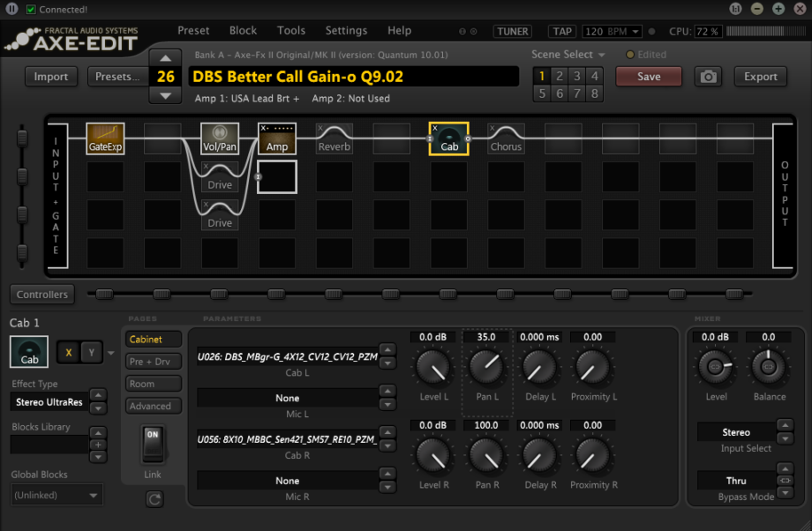812x531 pixels.
Task: Save the current preset
Action: tap(649, 77)
